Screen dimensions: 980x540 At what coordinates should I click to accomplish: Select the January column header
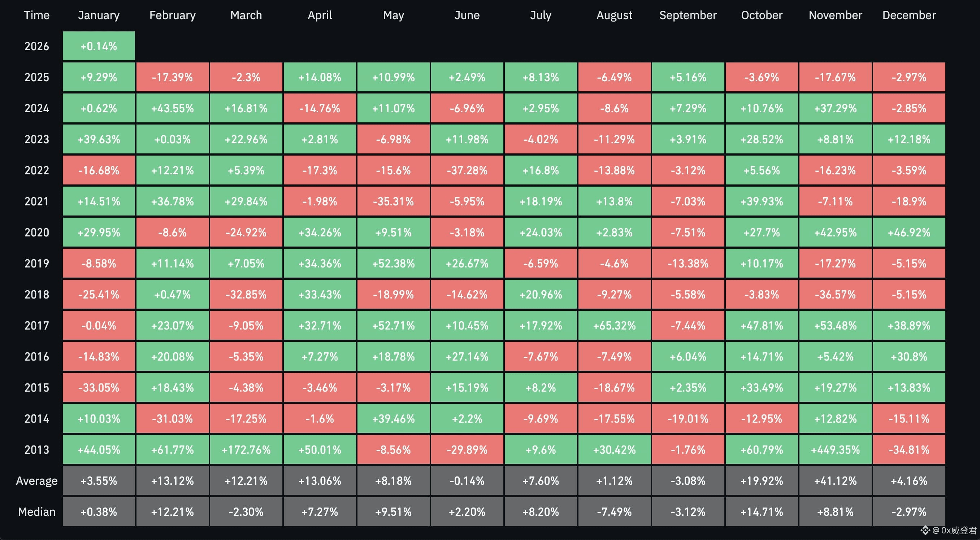coord(99,15)
